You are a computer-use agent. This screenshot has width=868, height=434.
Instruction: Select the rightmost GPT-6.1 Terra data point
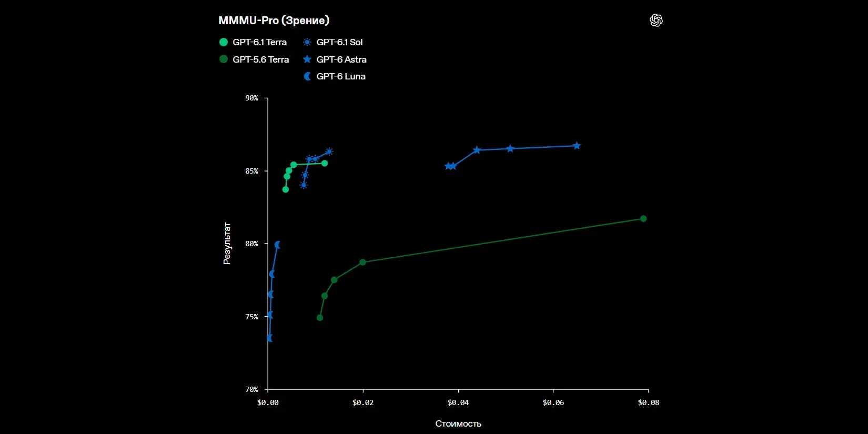tap(325, 163)
